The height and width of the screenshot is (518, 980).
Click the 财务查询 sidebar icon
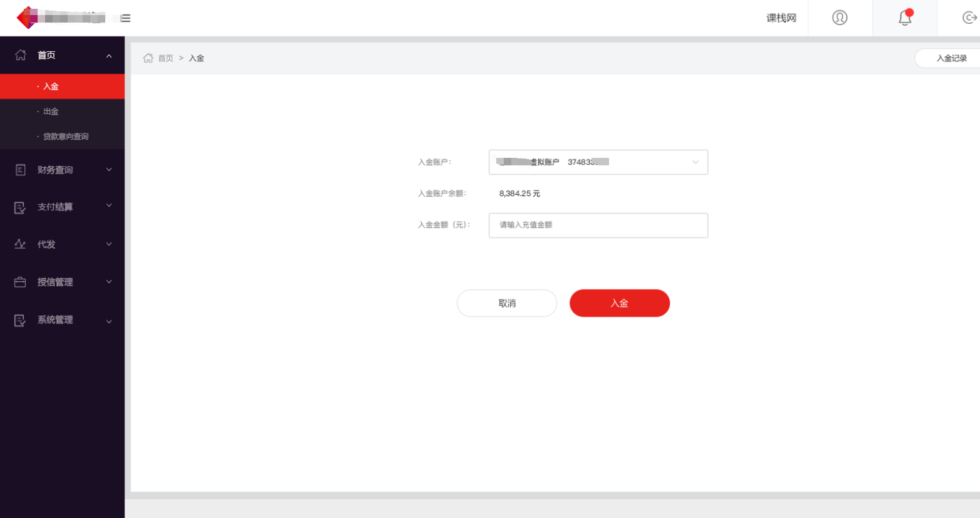tap(21, 170)
